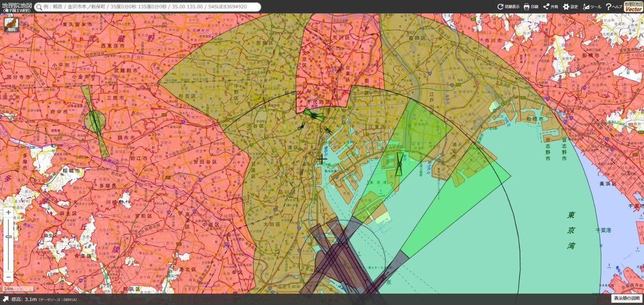
Task: Click the 宮前区 label on the map
Action: pyautogui.click(x=144, y=216)
